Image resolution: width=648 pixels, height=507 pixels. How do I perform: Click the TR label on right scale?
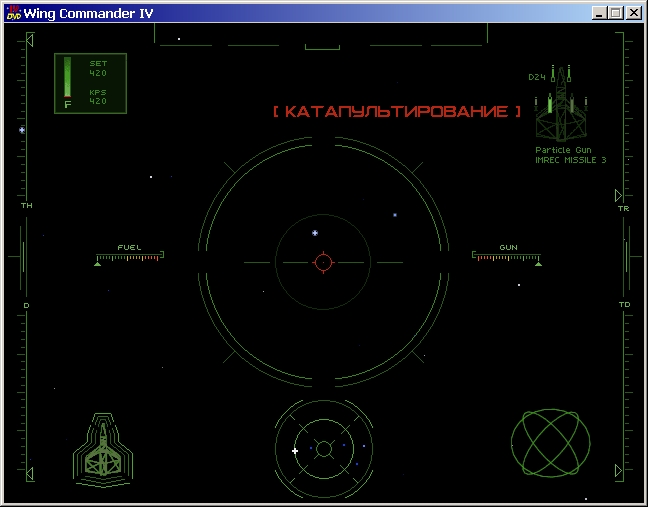coord(624,208)
